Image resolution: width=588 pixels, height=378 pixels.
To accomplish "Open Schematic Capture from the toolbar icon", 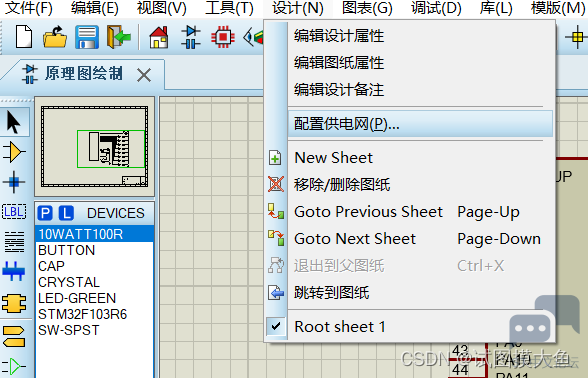I will pyautogui.click(x=190, y=37).
